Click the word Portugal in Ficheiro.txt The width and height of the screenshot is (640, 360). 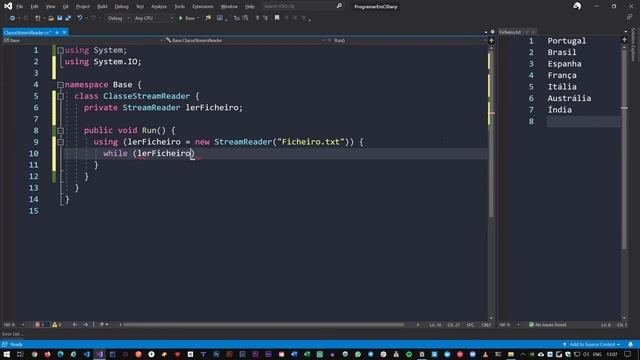click(x=567, y=41)
